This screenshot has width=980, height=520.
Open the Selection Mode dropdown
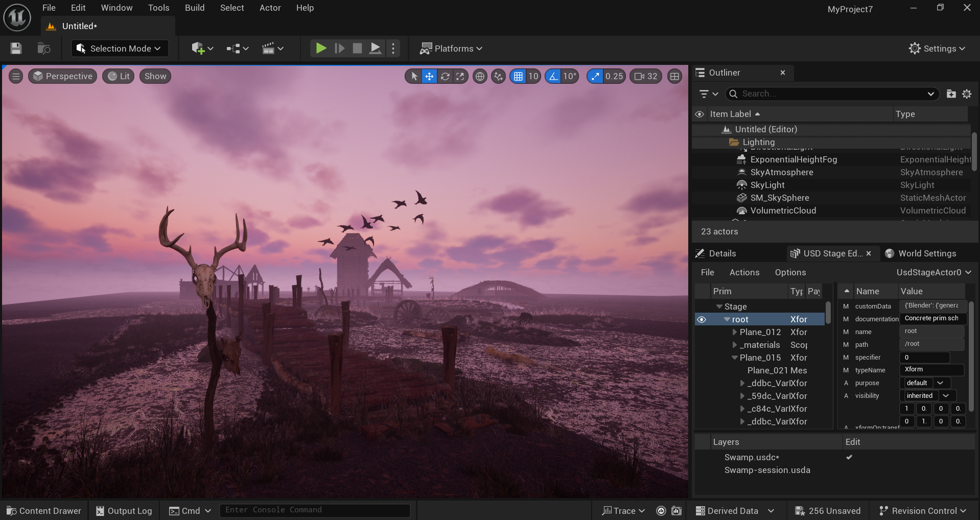point(119,49)
